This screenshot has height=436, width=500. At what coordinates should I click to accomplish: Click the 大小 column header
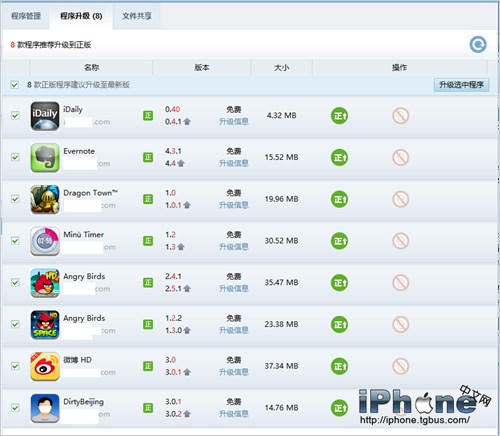281,68
